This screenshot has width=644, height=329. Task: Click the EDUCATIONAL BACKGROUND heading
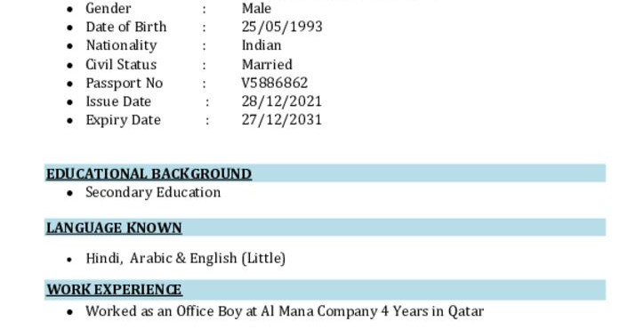tap(149, 173)
